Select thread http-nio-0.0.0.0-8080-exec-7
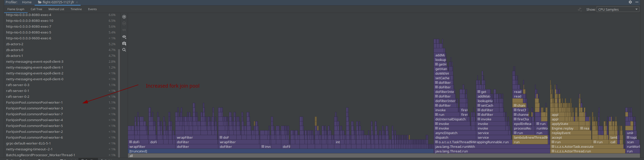 pyautogui.click(x=61, y=26)
